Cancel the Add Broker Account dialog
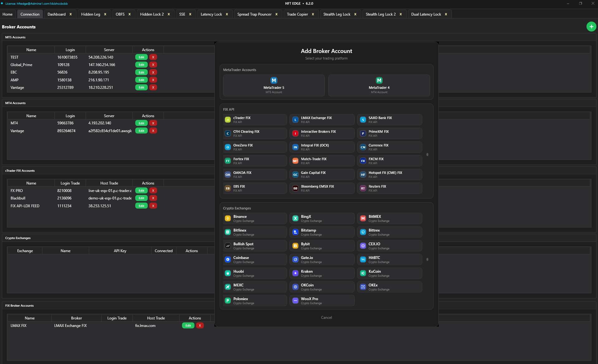 pyautogui.click(x=327, y=318)
